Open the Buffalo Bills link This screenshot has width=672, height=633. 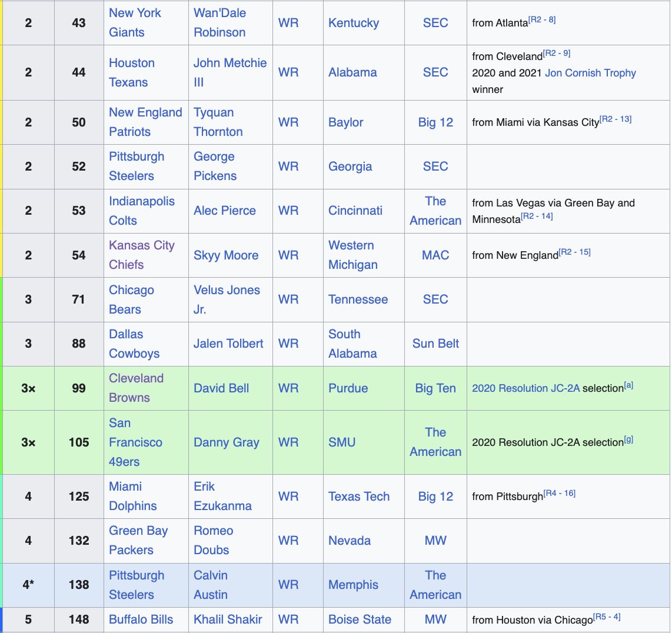click(141, 619)
